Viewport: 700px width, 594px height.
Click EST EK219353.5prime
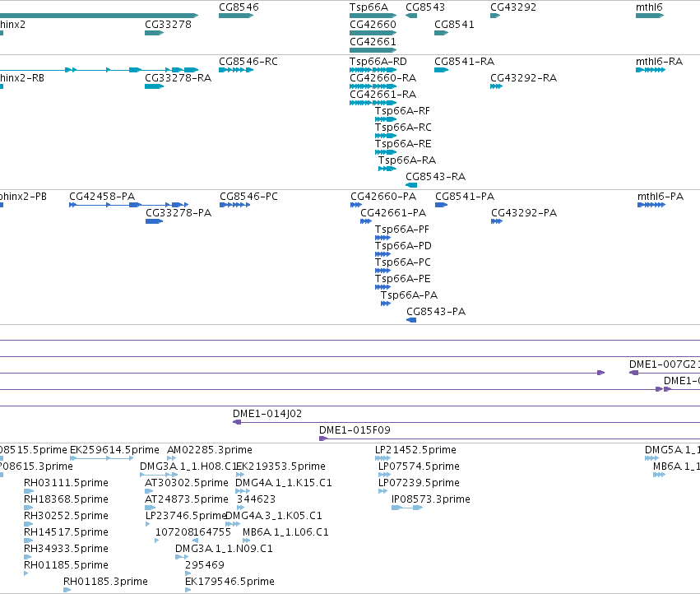(x=280, y=466)
